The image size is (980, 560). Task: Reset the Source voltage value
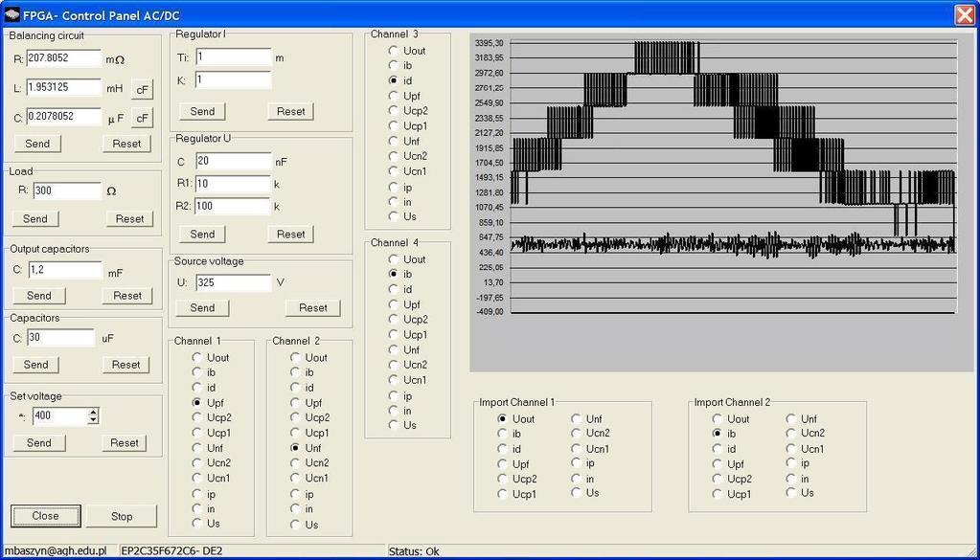pyautogui.click(x=313, y=308)
